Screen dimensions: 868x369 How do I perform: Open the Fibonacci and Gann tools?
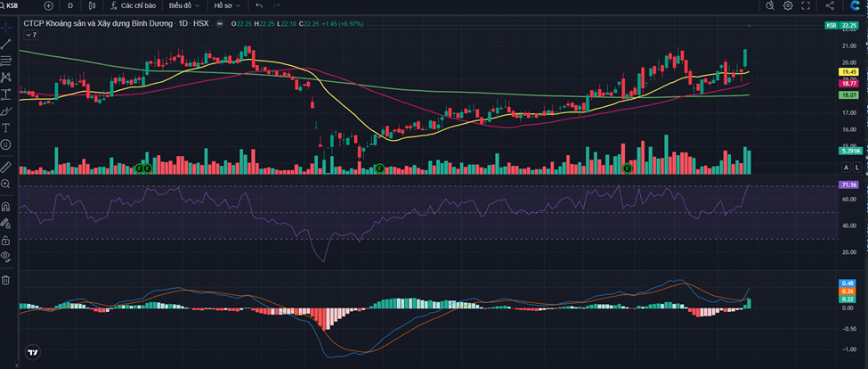(x=5, y=61)
